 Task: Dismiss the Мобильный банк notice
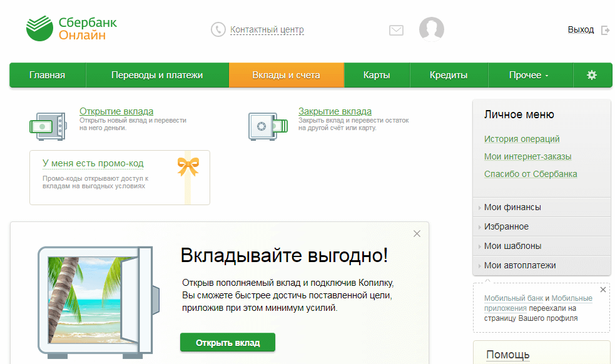pos(603,290)
